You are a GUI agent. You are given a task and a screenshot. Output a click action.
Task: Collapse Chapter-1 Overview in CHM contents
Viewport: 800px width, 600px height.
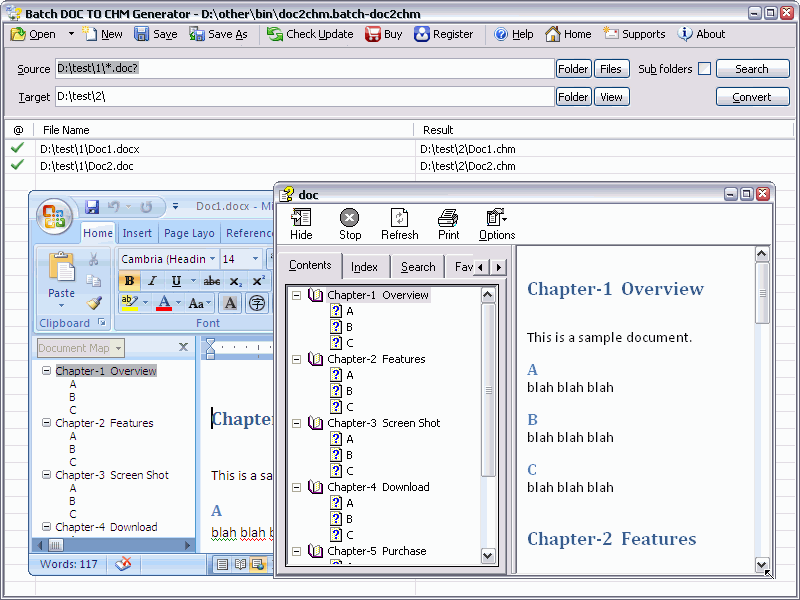(296, 295)
